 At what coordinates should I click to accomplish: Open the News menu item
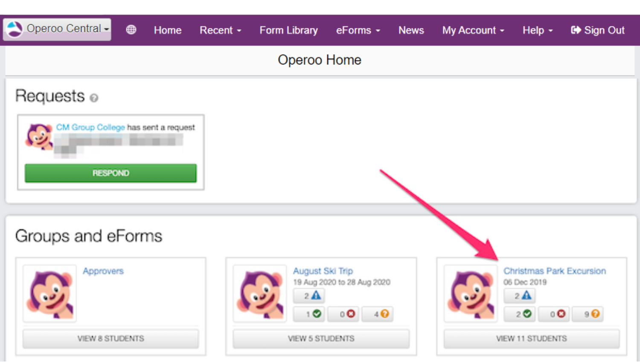[411, 30]
